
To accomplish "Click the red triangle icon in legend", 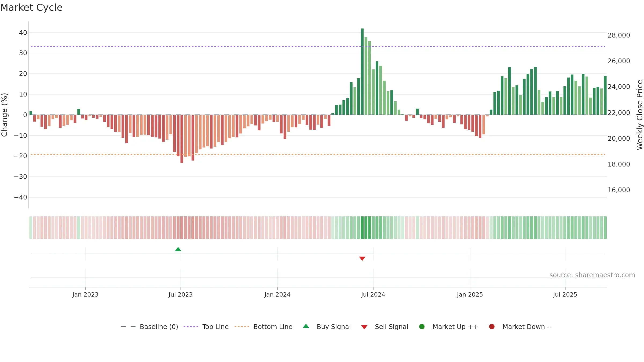I will tap(364, 327).
